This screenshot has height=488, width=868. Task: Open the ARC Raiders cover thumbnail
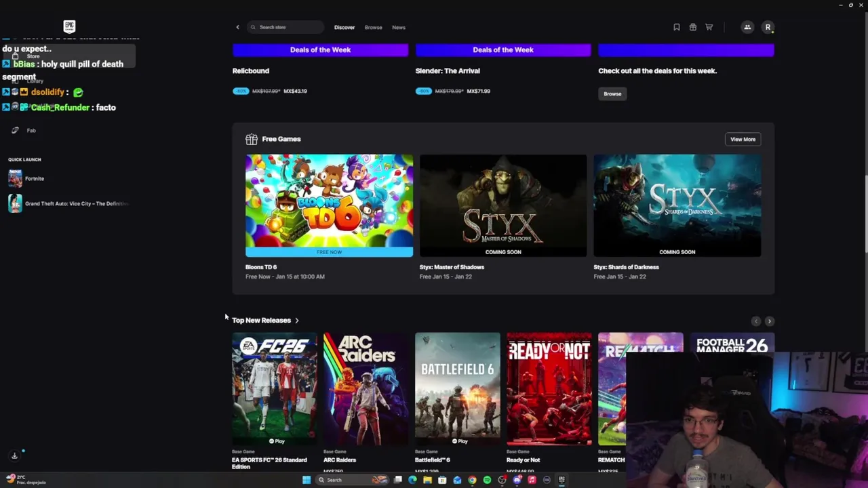(366, 389)
